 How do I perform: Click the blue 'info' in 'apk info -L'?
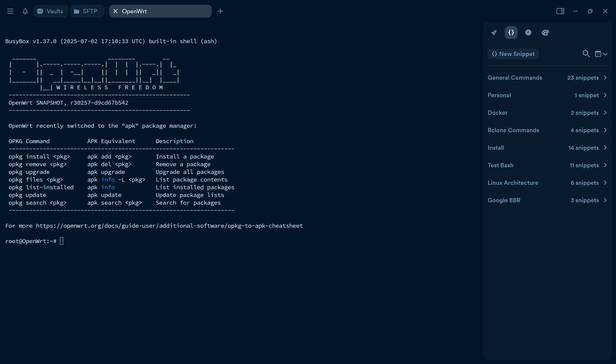point(108,180)
